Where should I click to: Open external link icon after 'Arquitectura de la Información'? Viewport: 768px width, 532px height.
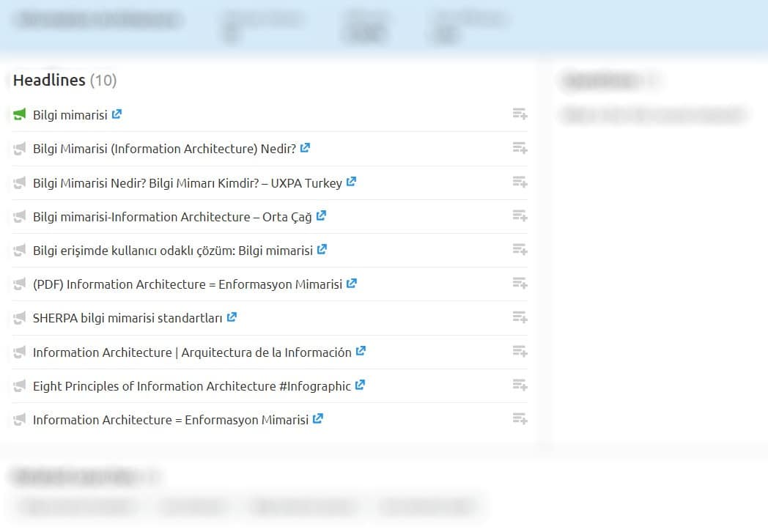pos(361,351)
